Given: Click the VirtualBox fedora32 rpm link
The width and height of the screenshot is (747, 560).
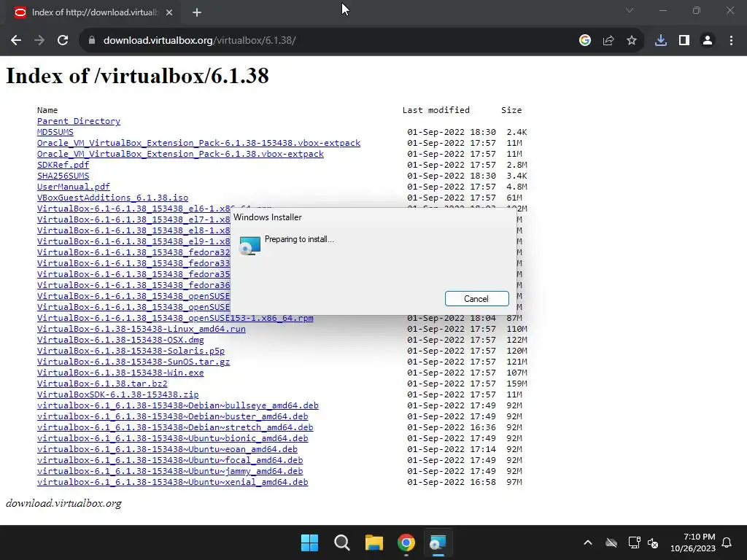Looking at the screenshot, I should [133, 253].
